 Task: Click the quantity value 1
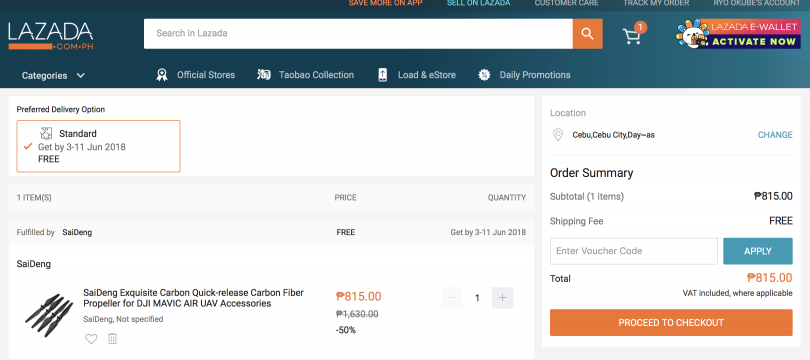(x=477, y=298)
